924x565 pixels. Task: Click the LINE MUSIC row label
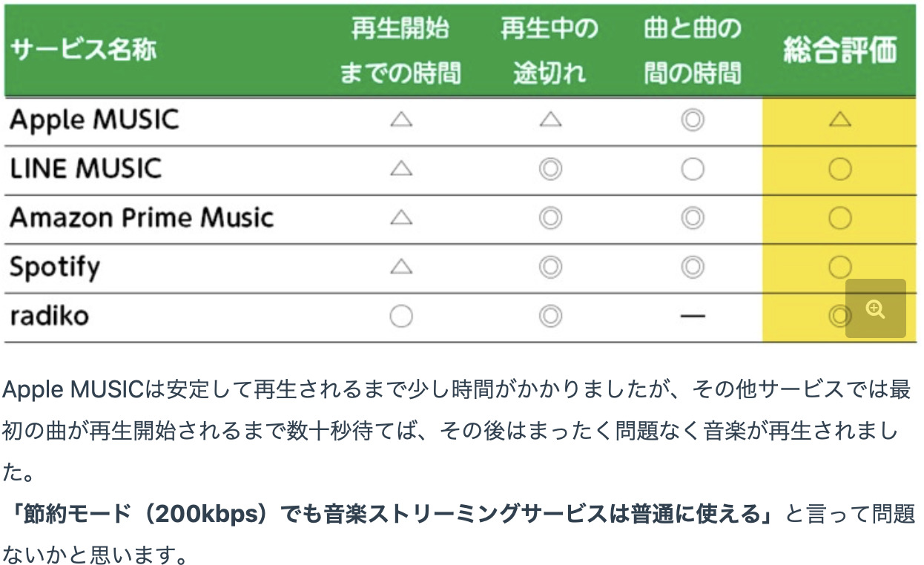85,169
